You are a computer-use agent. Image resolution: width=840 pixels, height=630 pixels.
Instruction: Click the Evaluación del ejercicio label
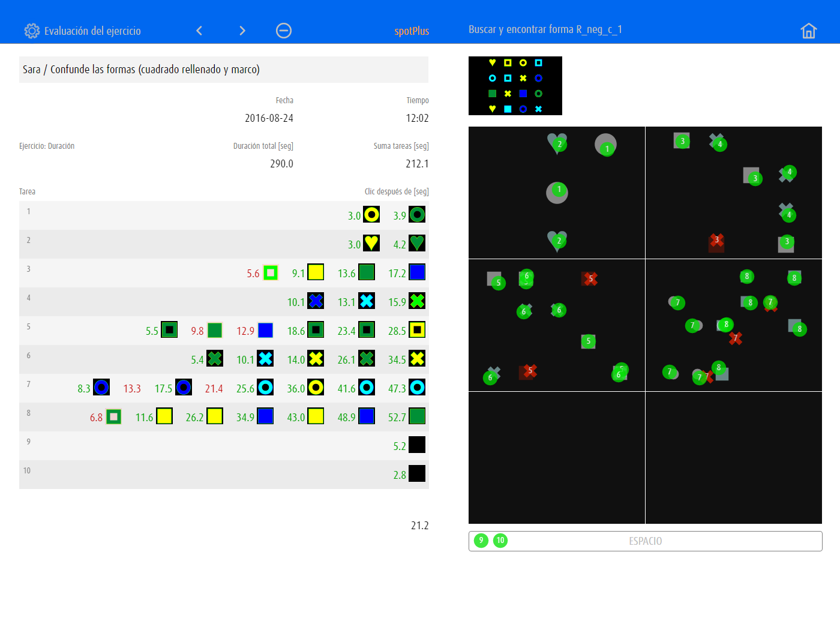click(92, 31)
